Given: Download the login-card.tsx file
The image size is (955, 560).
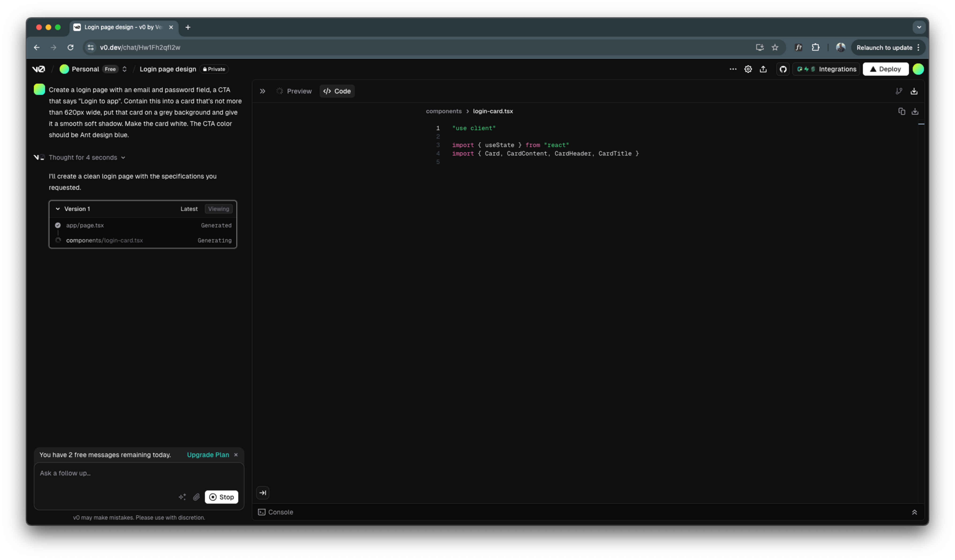Looking at the screenshot, I should click(x=914, y=111).
